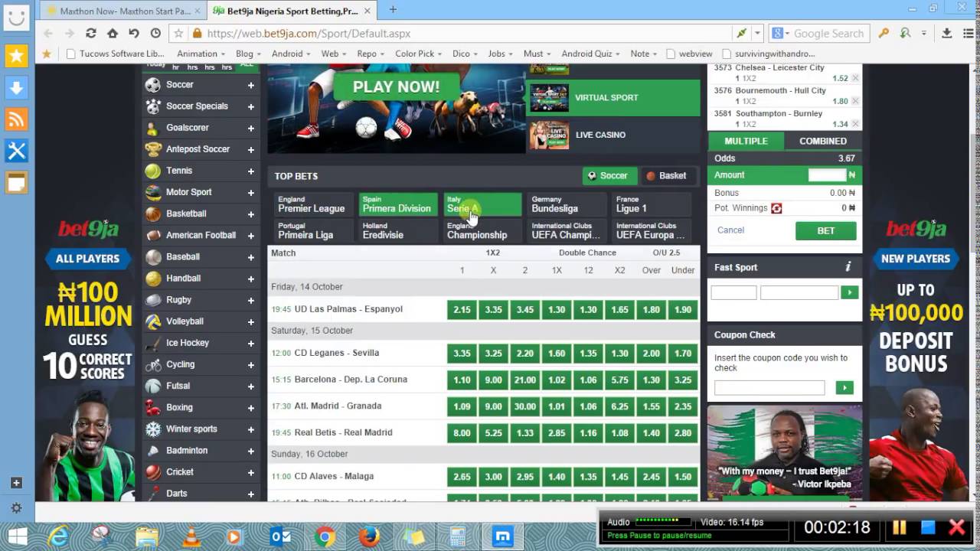Open Maxthon downloads sidebar icon

[17, 87]
